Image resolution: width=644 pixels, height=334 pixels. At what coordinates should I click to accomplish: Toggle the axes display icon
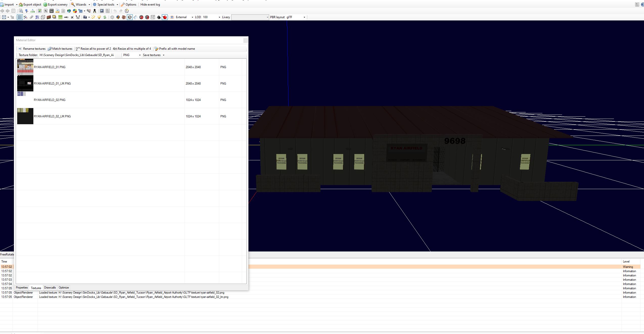tap(26, 17)
